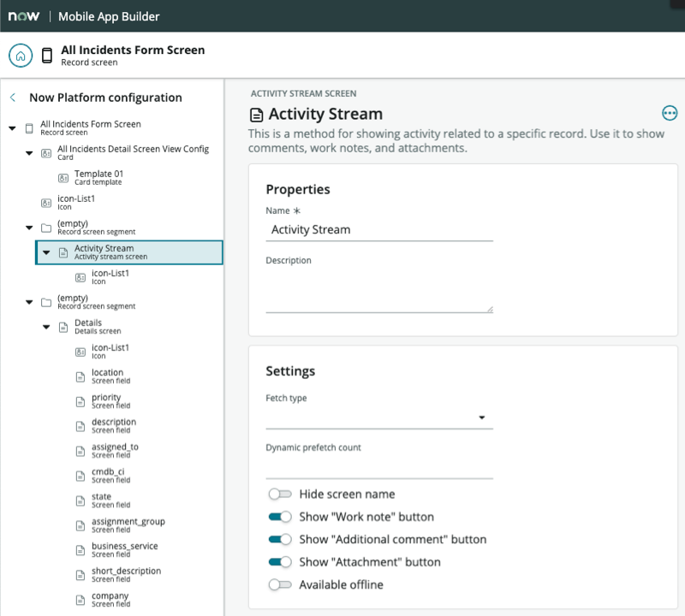The width and height of the screenshot is (685, 616).
Task: Click the Activity Stream document icon in tree
Action: [63, 252]
